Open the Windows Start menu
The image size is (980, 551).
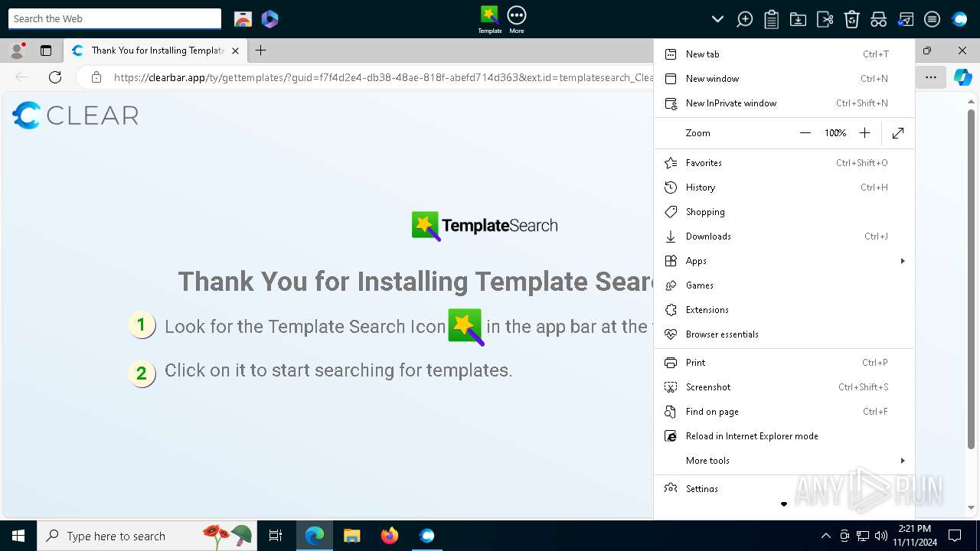18,536
